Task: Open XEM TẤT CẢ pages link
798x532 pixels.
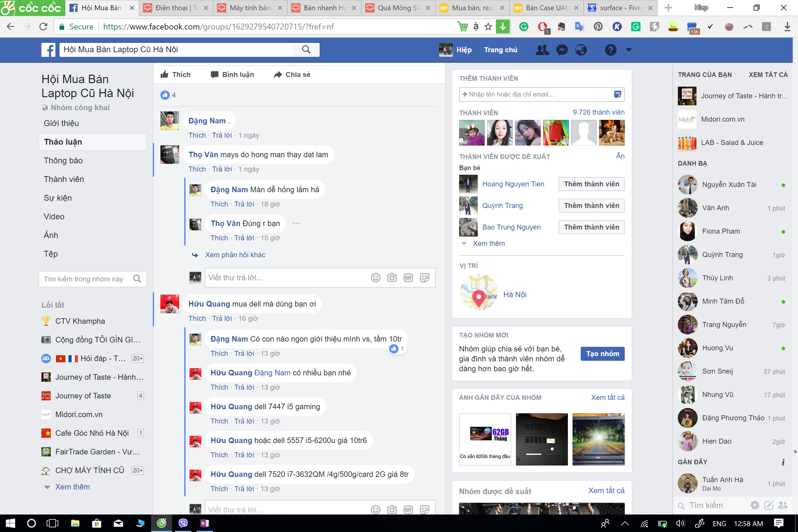Action: point(768,75)
